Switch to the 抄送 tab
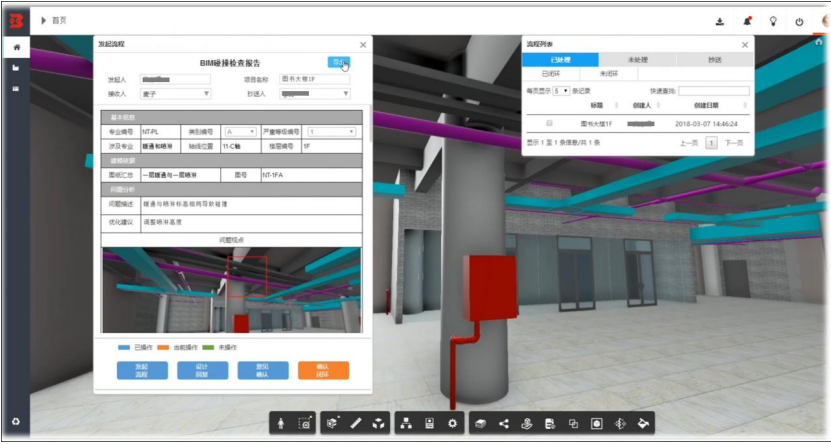Viewport: 831px width, 444px height. (715, 60)
